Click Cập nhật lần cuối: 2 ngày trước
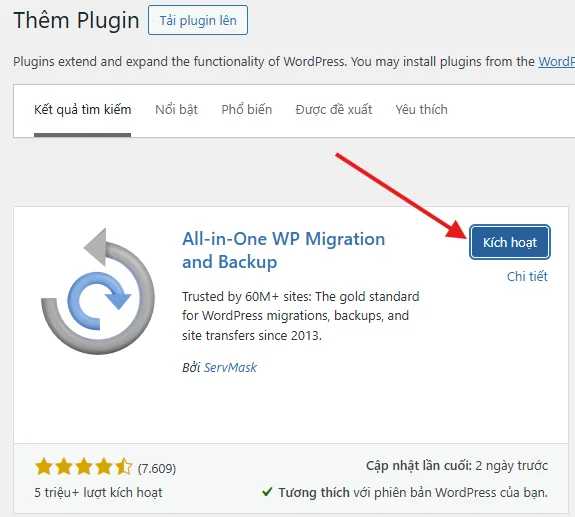The width and height of the screenshot is (575, 517). click(x=457, y=466)
